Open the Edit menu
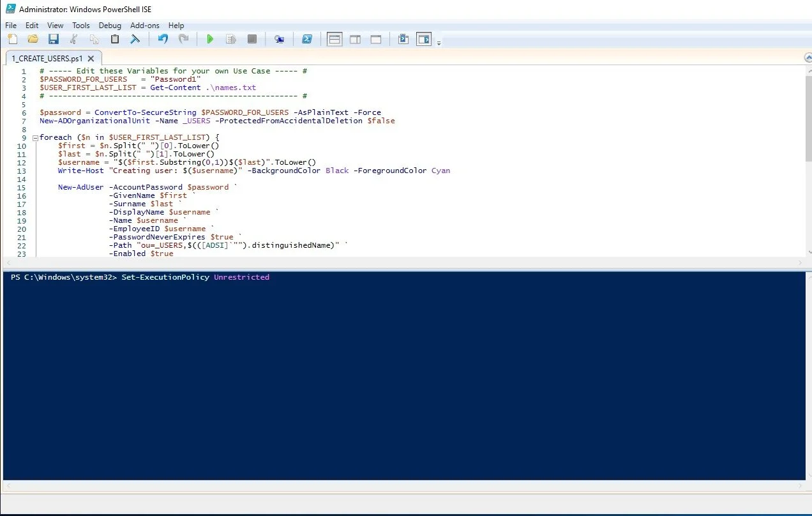Screen dimensions: 812x516 32,26
